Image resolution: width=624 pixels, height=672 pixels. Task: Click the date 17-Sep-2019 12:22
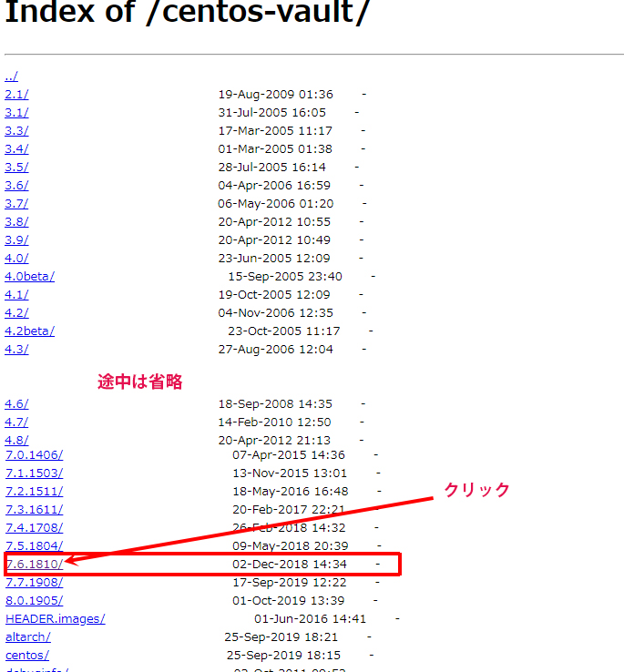(x=290, y=583)
